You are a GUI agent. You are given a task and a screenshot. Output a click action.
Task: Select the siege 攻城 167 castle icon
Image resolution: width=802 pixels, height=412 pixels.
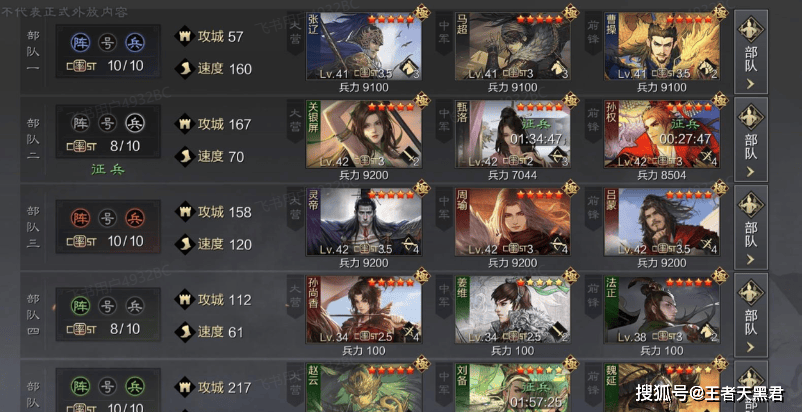coord(185,124)
